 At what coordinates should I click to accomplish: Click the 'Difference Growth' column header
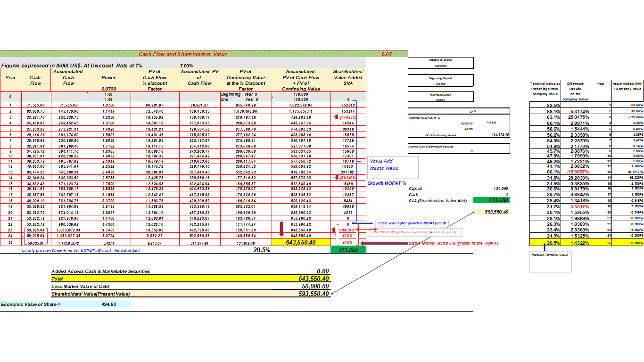click(x=575, y=91)
